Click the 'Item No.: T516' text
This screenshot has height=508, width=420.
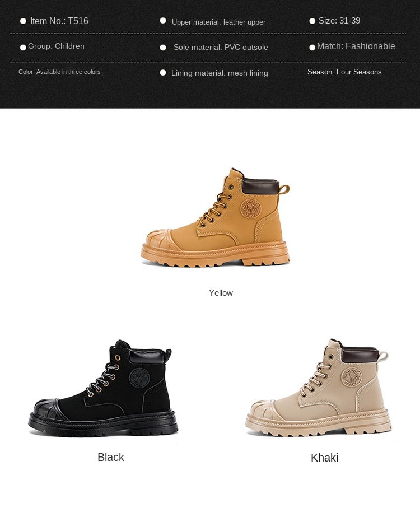coord(59,21)
